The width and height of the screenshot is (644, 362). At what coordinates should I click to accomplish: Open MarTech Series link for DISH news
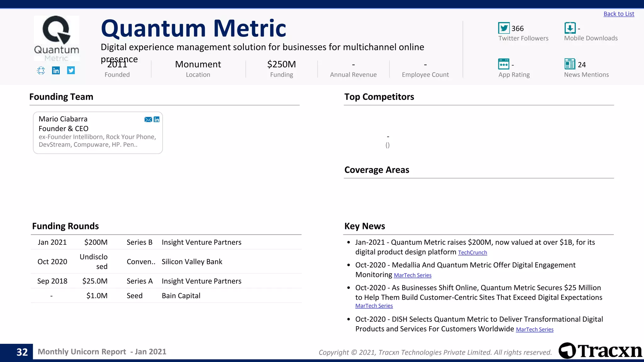coord(535,329)
